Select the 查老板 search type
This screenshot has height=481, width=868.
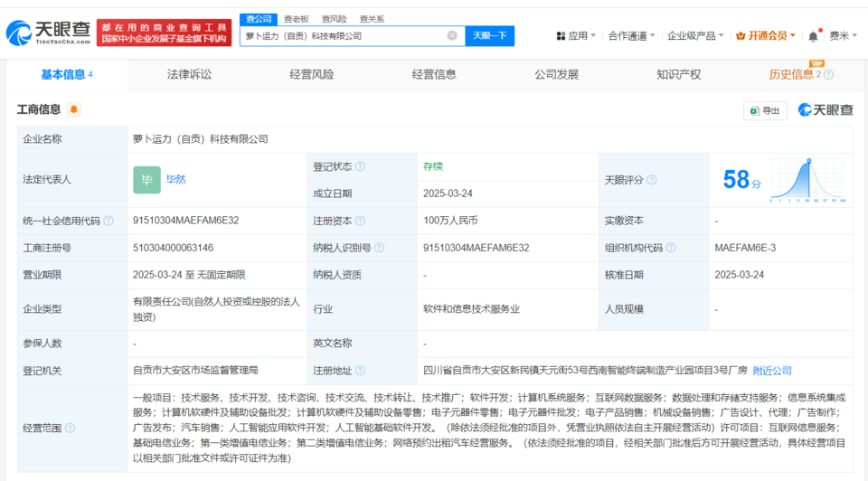pyautogui.click(x=296, y=18)
